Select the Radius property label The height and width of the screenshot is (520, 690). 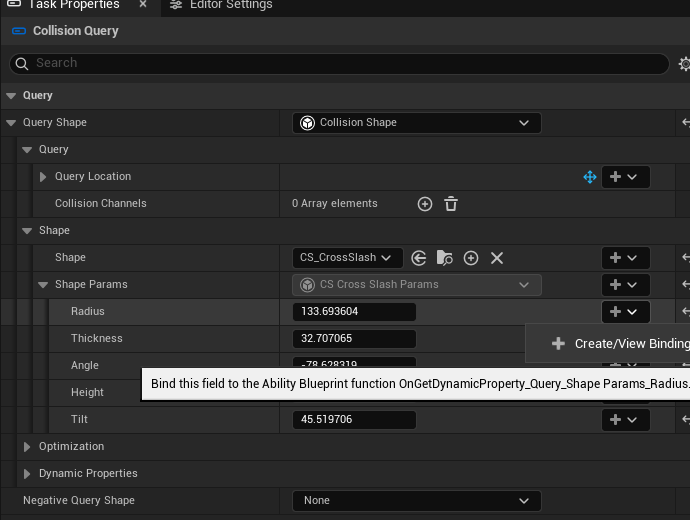pyautogui.click(x=88, y=311)
